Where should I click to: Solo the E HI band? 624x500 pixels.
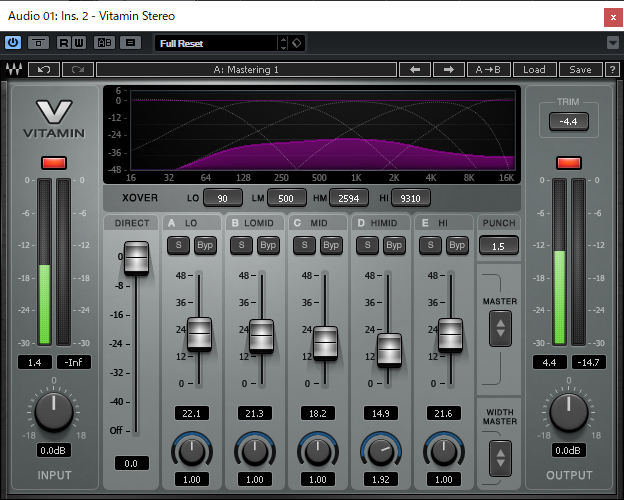pyautogui.click(x=430, y=245)
